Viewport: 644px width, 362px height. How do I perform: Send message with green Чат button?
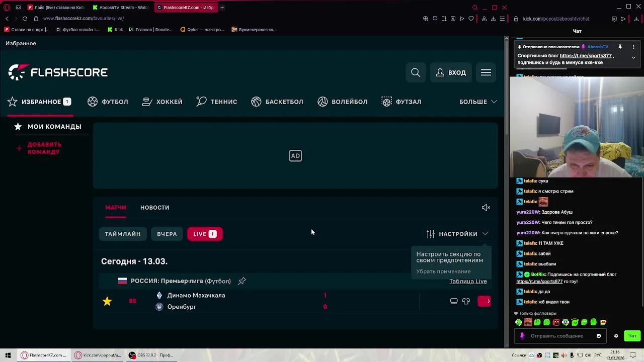pos(632,336)
